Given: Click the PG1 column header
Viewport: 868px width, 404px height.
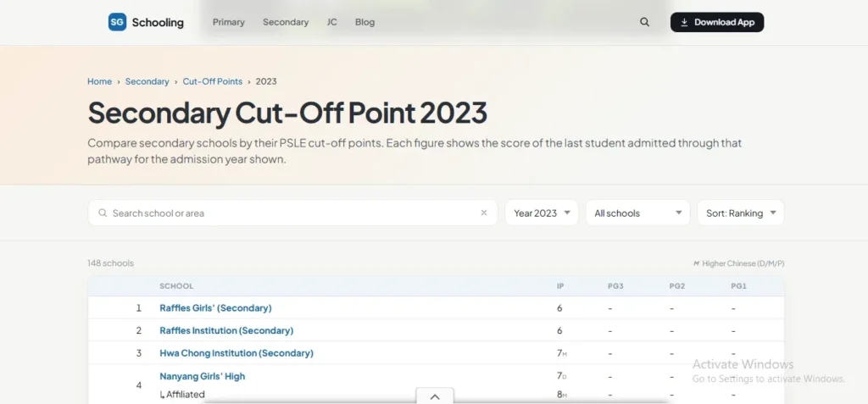Looking at the screenshot, I should coord(739,286).
